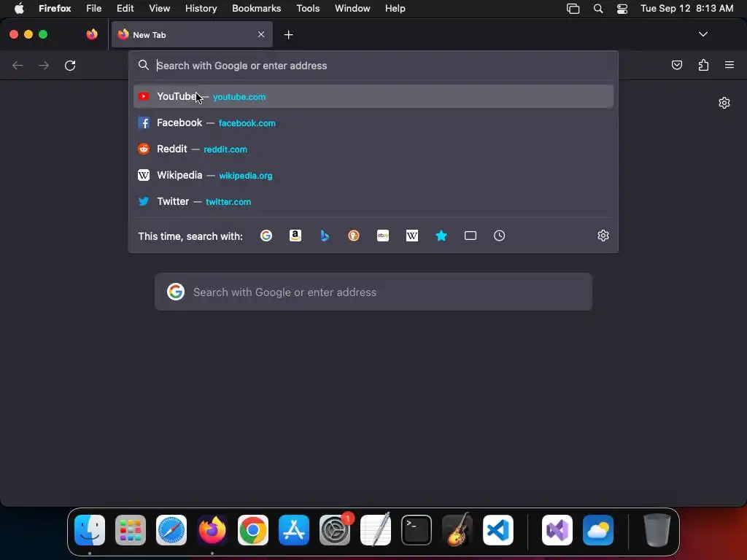Viewport: 747px width, 560px height.
Task: Open the Firefox hamburger application menu
Action: point(729,65)
